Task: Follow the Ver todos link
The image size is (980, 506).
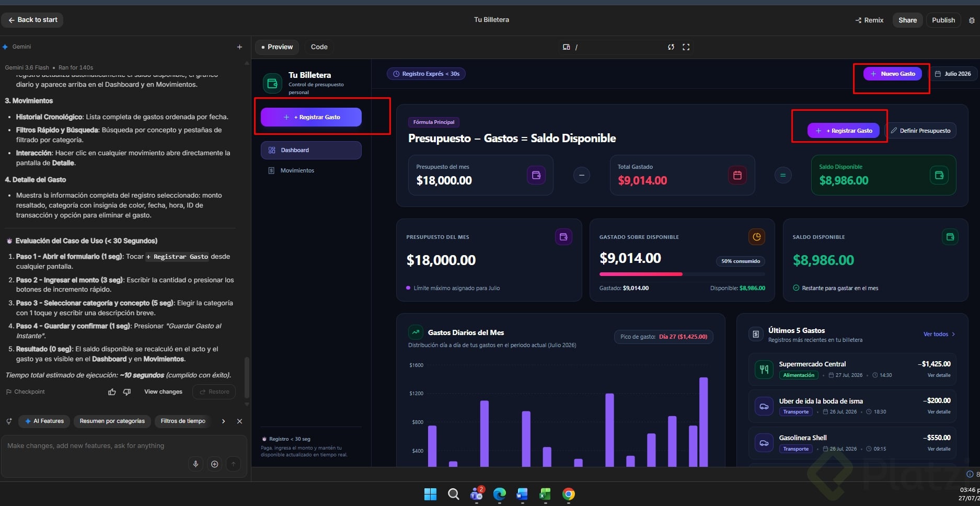Action: [x=939, y=334]
